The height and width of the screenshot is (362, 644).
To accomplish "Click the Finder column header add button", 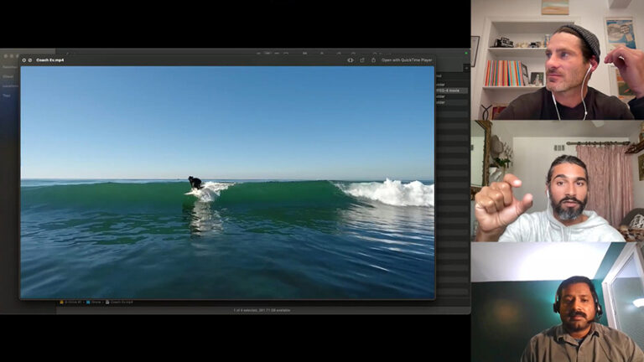I will [465, 67].
